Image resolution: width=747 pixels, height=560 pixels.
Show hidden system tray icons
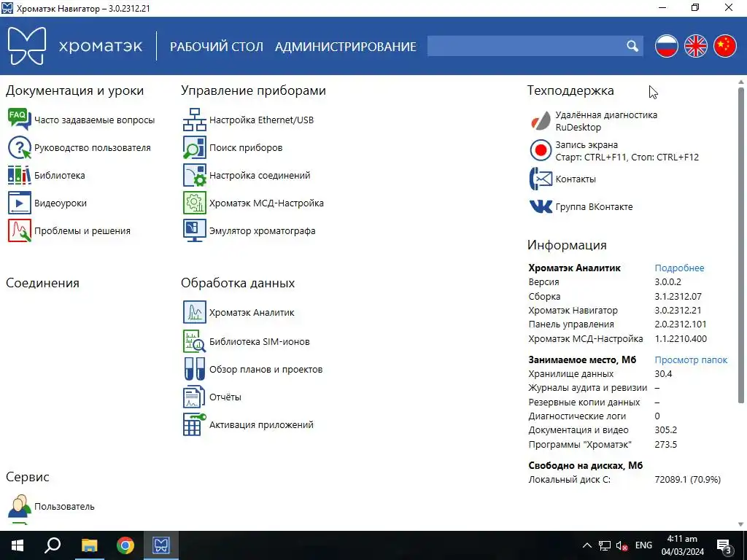(x=587, y=545)
